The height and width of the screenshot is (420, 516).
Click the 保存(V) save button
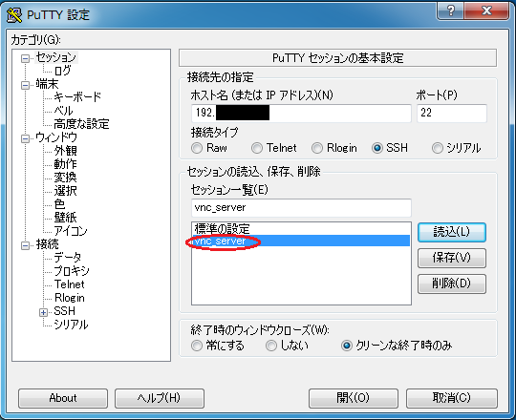(x=451, y=258)
